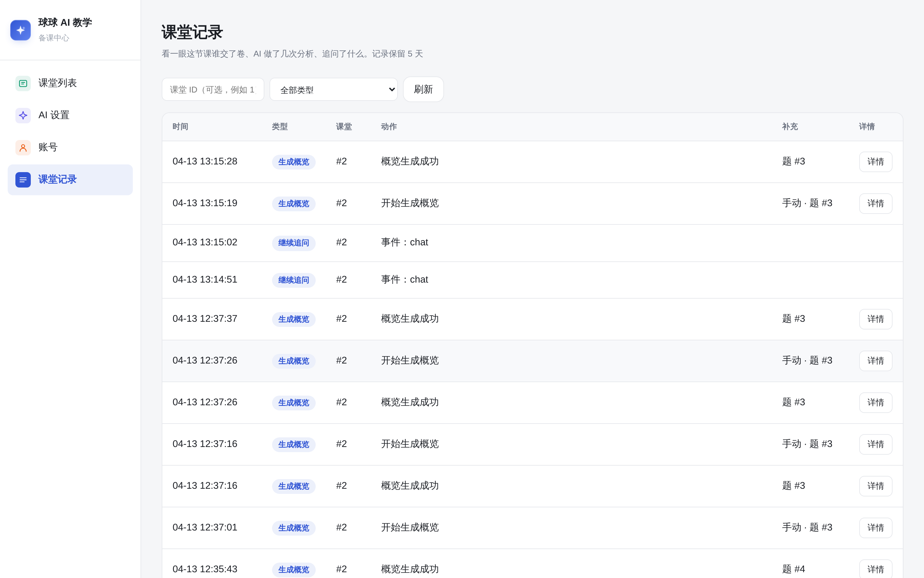The image size is (924, 578).
Task: Click 手动 · 题 #3 in the 12:37:01 row
Action: click(807, 528)
